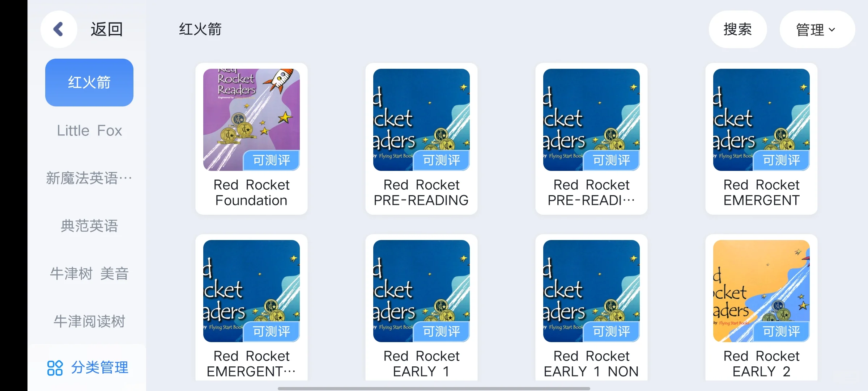Switch to the Little Fox category
Image resolution: width=868 pixels, height=391 pixels.
click(x=89, y=130)
